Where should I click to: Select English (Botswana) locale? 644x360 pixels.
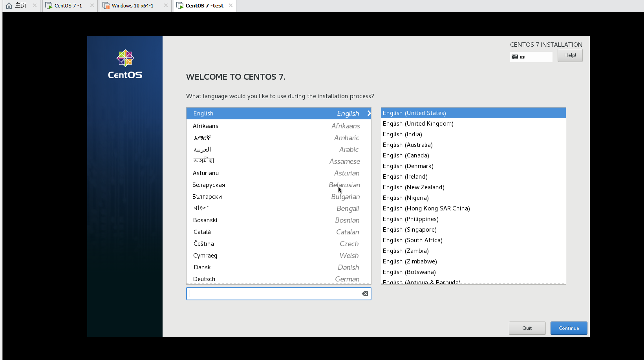473,272
